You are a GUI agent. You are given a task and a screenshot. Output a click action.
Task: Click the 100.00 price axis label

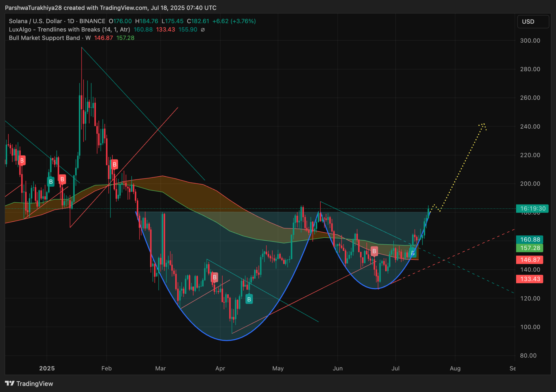pos(530,327)
